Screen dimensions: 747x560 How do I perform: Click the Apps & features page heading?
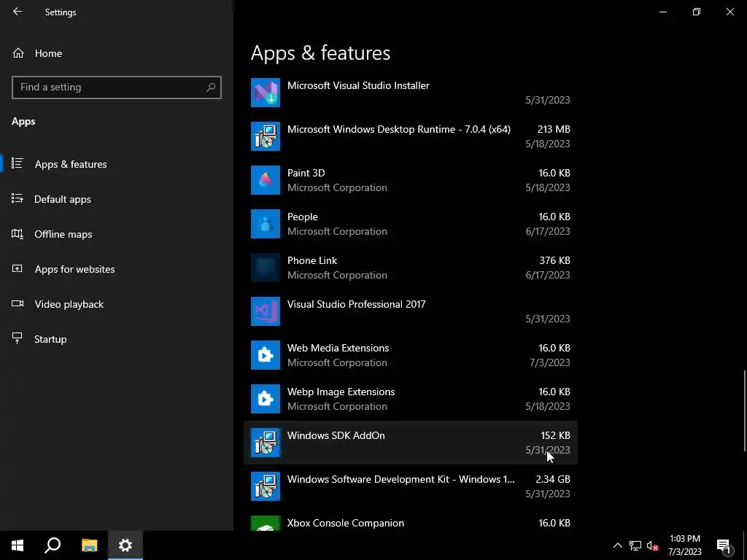pos(321,52)
